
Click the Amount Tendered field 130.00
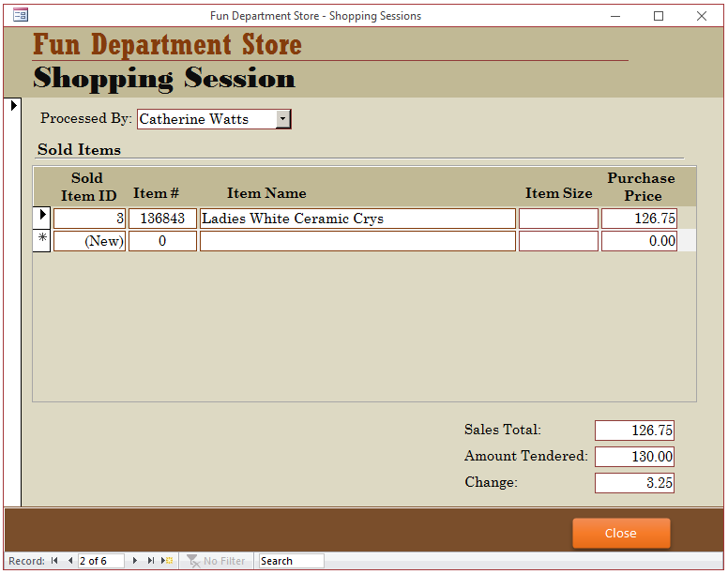[x=634, y=457]
